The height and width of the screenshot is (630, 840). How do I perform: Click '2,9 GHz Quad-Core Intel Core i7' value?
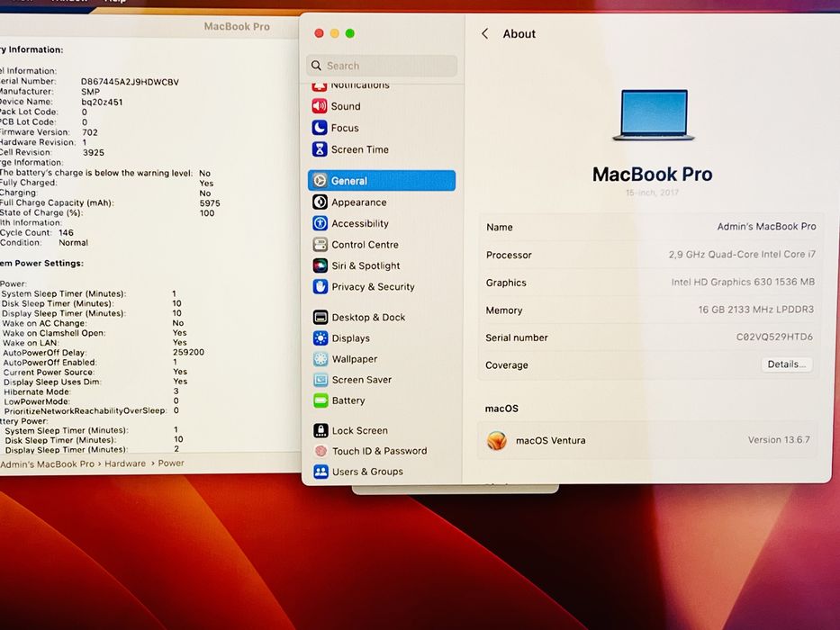point(742,255)
